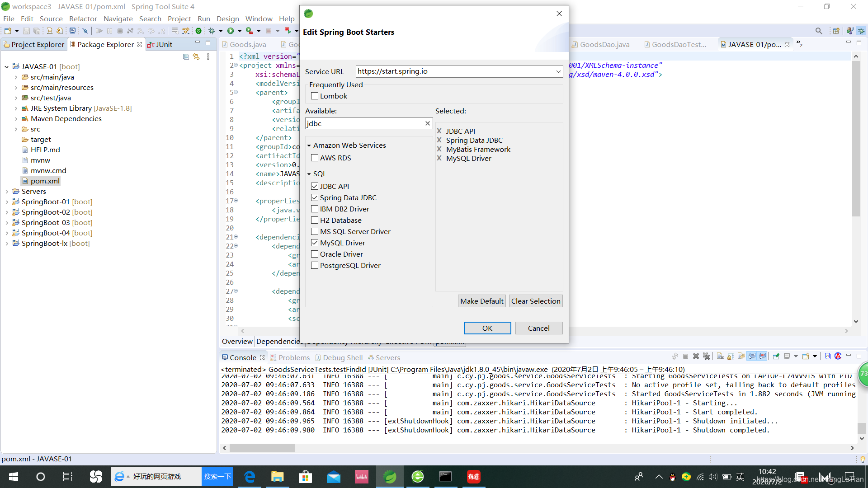Click the Clear Selection button
Screen dimensions: 868x488
click(536, 301)
